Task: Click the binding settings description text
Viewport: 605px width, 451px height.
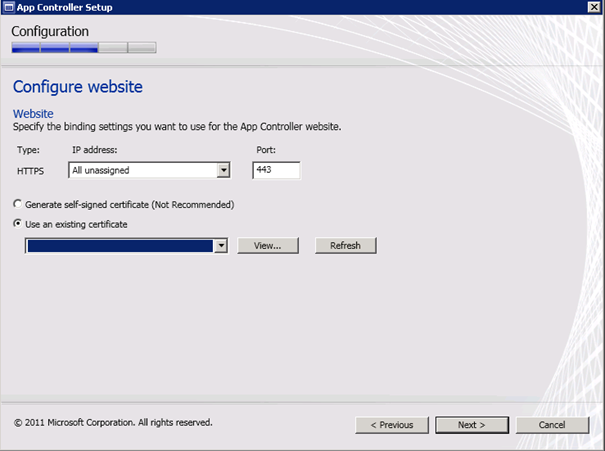Action: pos(177,127)
